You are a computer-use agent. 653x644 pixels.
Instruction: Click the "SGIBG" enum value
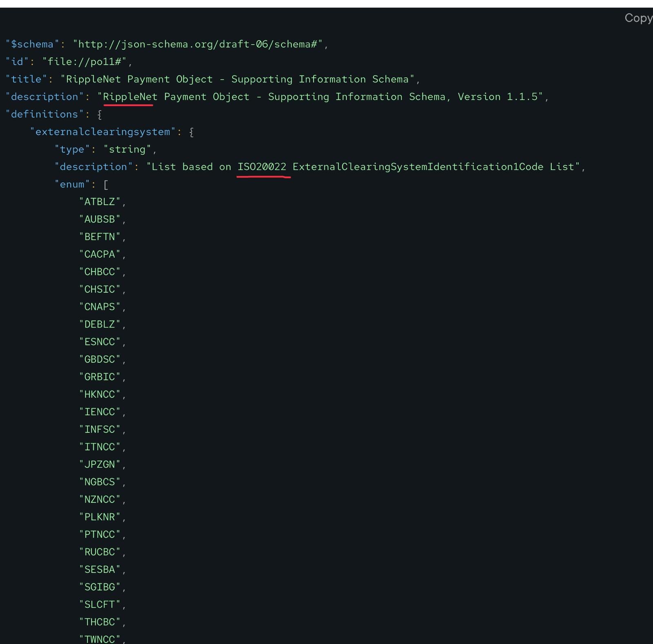coord(100,587)
